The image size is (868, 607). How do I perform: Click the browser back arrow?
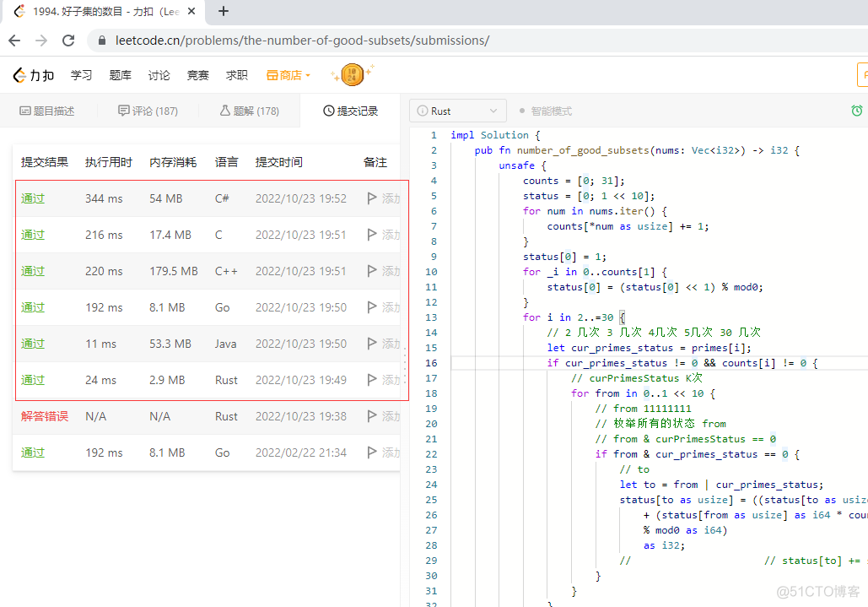coord(15,41)
